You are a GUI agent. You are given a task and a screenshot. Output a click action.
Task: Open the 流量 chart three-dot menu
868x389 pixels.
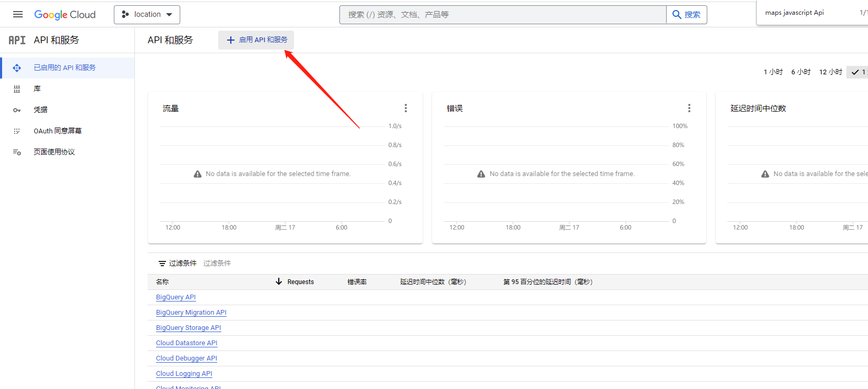(406, 108)
